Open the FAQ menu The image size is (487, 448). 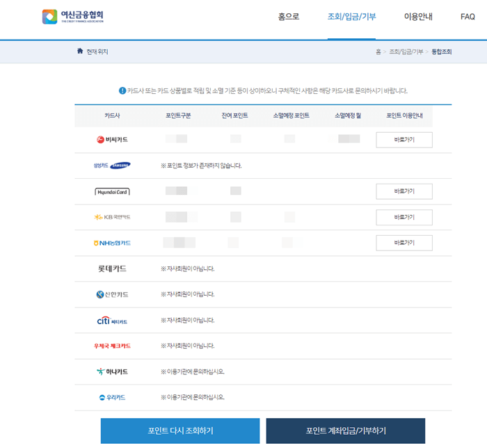click(x=468, y=17)
